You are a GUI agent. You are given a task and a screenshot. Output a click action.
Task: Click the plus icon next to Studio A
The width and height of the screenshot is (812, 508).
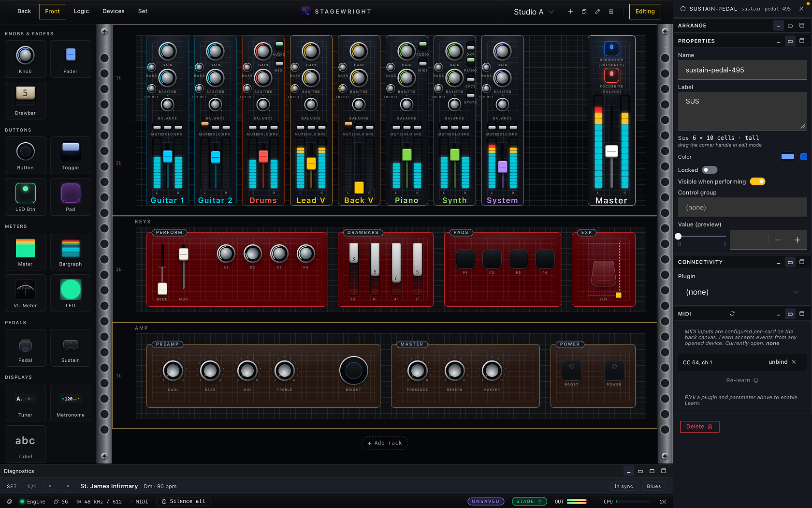(x=570, y=12)
